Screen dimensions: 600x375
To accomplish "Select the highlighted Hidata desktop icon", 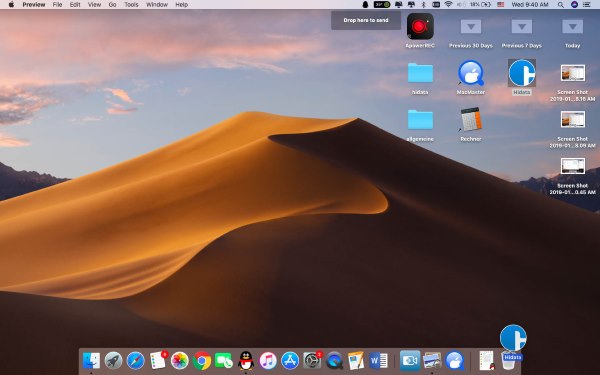I will point(522,73).
